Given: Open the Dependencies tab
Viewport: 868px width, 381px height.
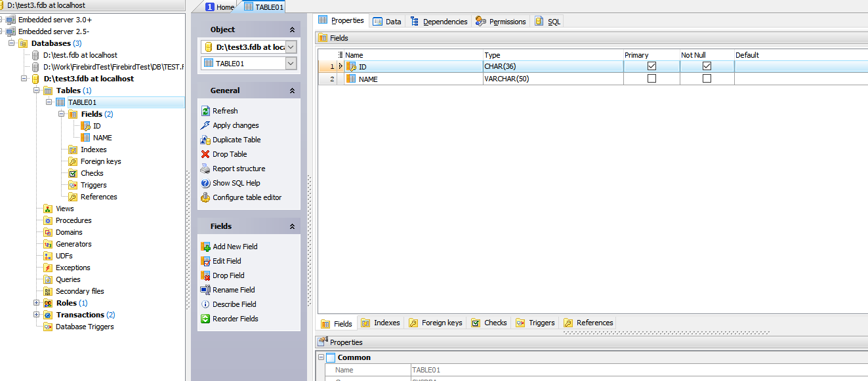Looking at the screenshot, I should (x=438, y=22).
